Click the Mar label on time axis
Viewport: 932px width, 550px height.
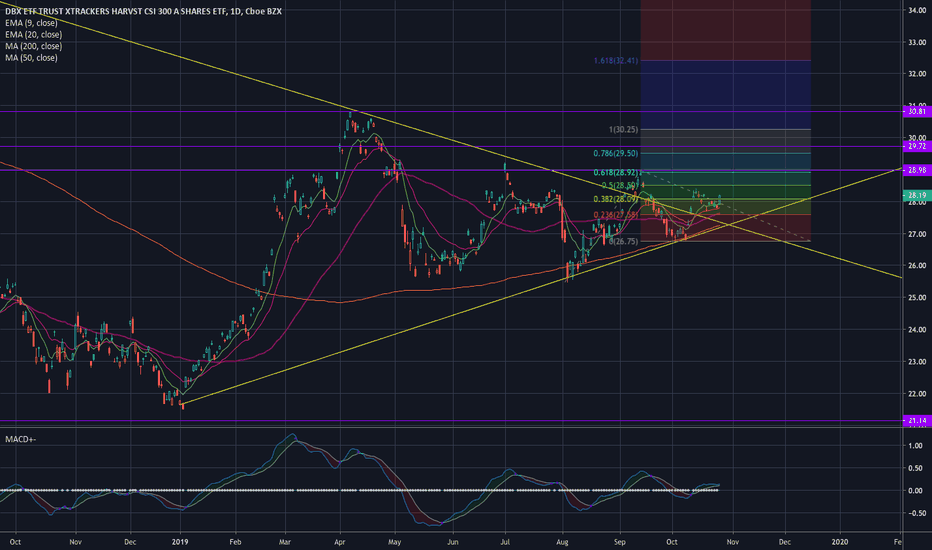pyautogui.click(x=285, y=542)
